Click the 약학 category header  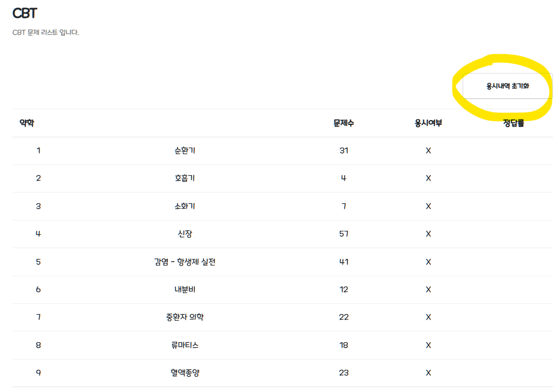27,123
